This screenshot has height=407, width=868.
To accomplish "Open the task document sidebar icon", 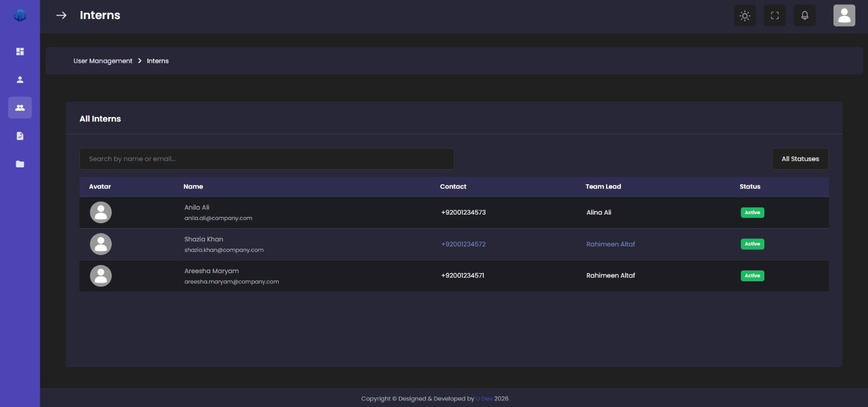I will [20, 136].
